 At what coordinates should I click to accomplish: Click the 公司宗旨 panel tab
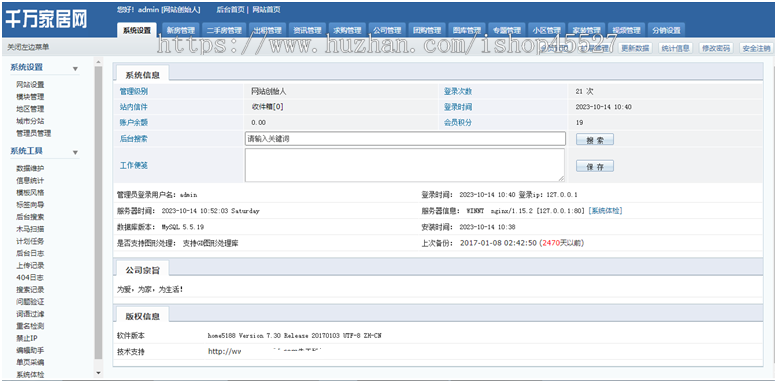tap(142, 270)
